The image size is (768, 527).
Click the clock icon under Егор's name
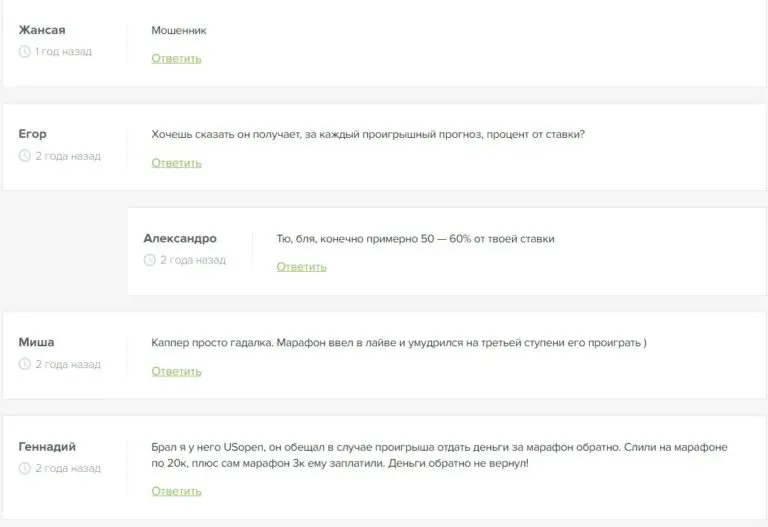click(25, 156)
